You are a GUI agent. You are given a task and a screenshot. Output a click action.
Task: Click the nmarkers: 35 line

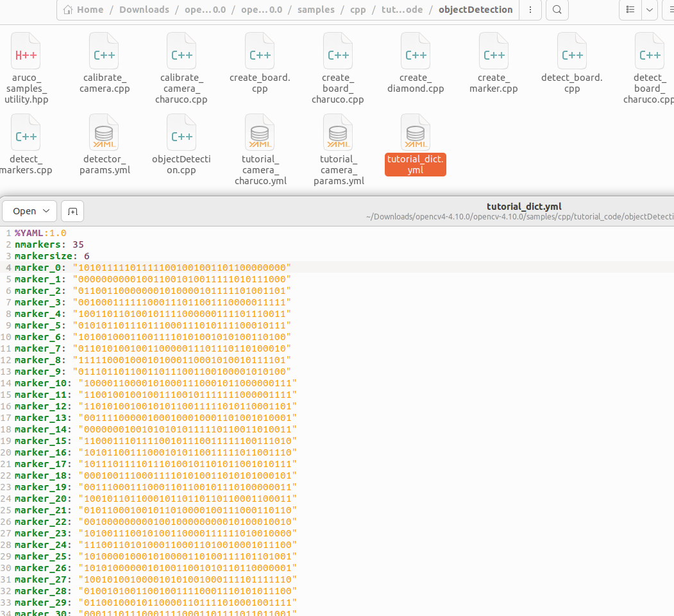49,244
